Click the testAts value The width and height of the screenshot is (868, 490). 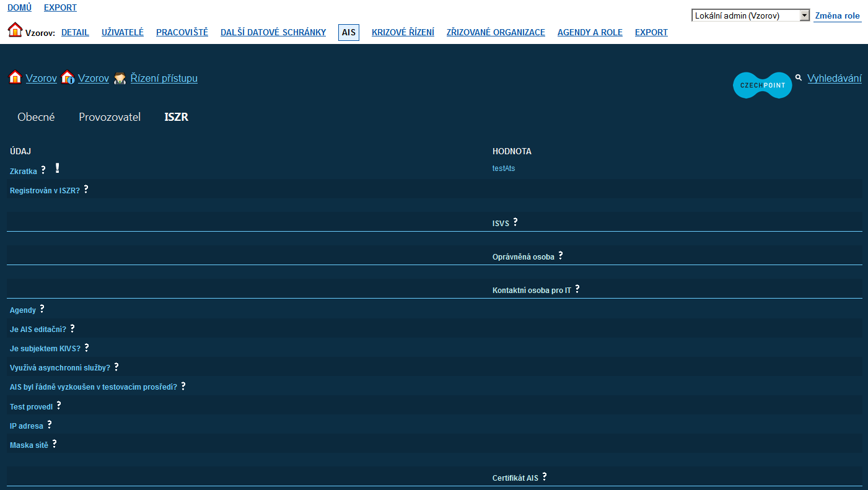(504, 168)
